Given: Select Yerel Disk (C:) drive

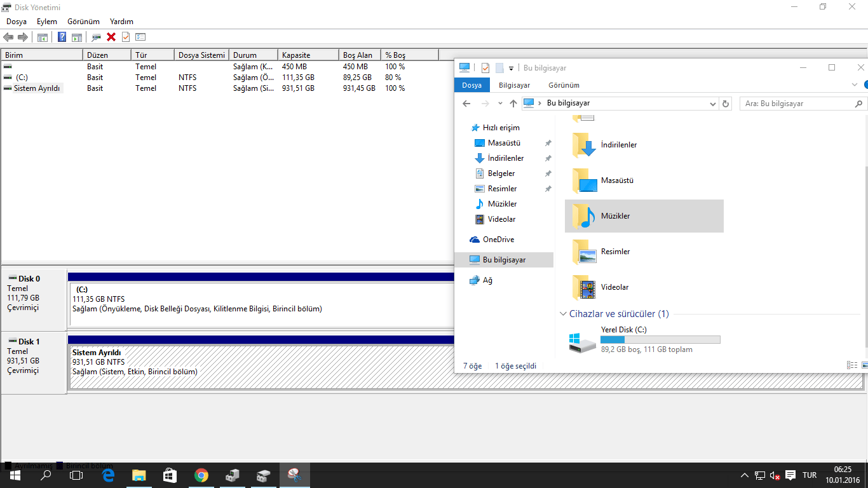Looking at the screenshot, I should [644, 340].
